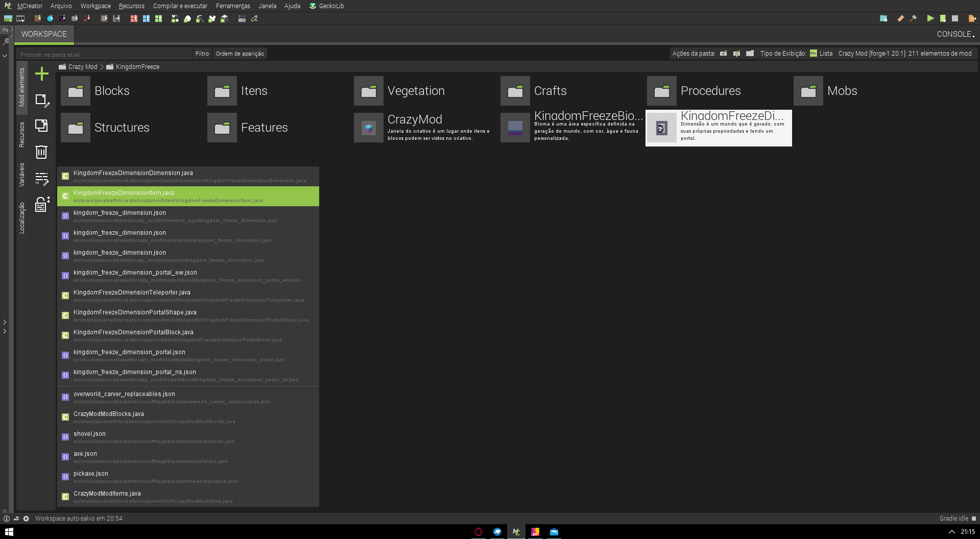The height and width of the screenshot is (539, 980).
Task: Click the import texture toolbar icon
Action: click(x=8, y=18)
